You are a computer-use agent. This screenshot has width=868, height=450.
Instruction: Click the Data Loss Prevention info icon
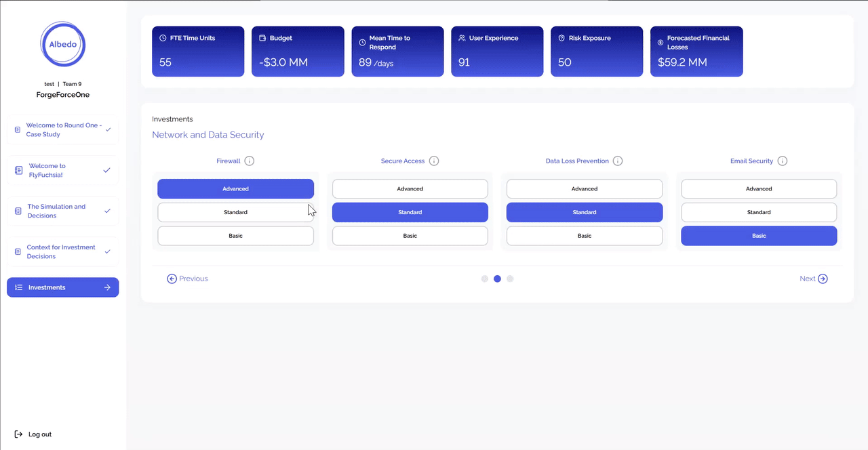(x=618, y=161)
